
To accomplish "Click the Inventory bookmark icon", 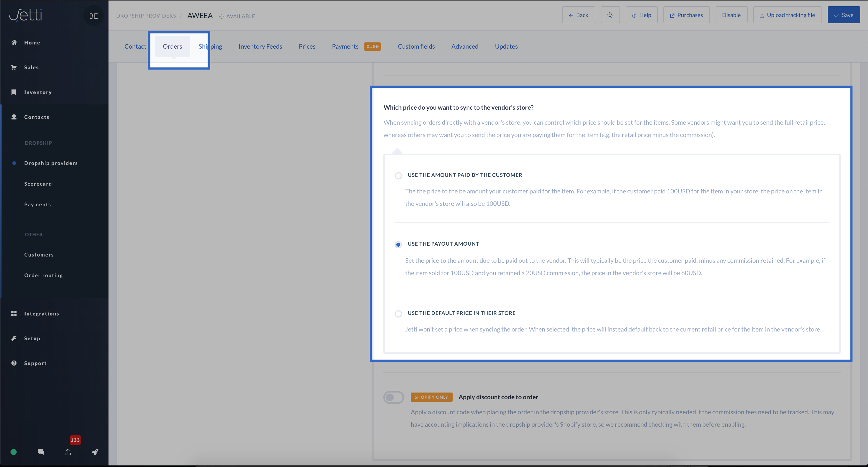I will [x=14, y=92].
